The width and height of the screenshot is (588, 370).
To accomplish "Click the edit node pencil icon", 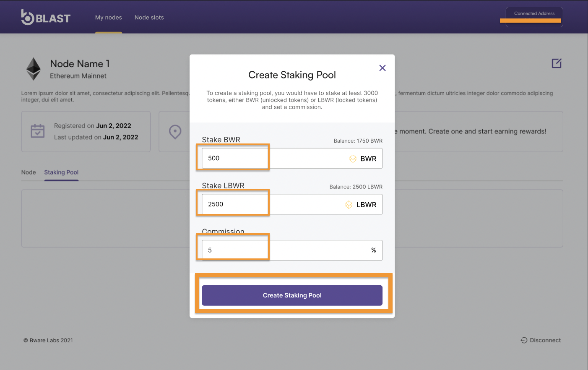I will click(x=557, y=63).
